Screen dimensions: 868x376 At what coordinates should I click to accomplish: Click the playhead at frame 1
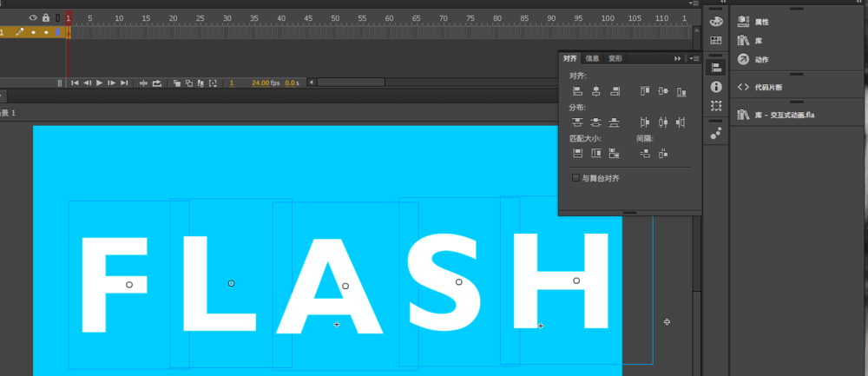68,17
